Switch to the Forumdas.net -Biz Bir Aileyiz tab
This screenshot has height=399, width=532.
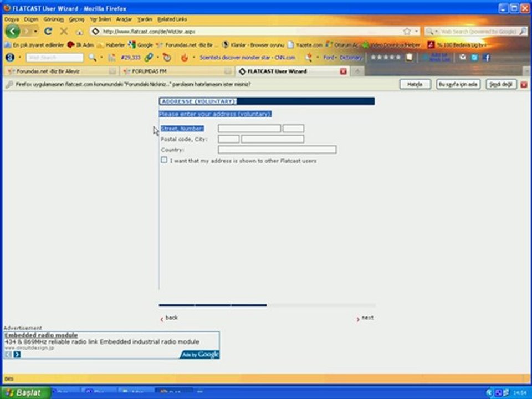point(61,71)
